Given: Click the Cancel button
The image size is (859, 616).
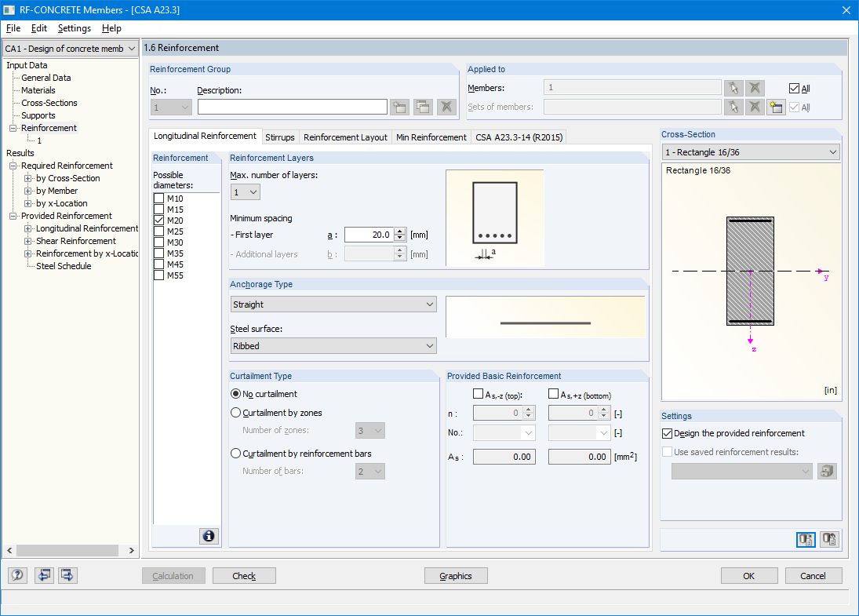Looking at the screenshot, I should pos(813,575).
